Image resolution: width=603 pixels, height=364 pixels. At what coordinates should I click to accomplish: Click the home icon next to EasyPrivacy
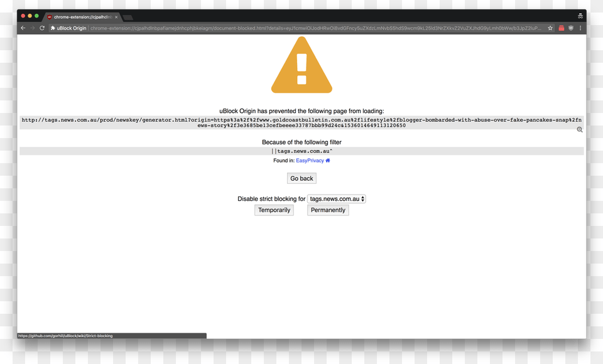point(328,161)
